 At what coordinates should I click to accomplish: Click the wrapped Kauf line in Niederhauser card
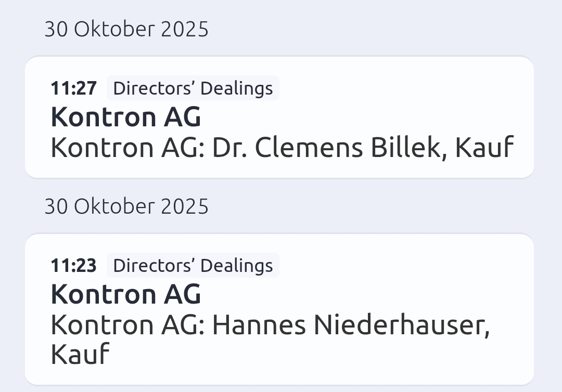coord(80,355)
